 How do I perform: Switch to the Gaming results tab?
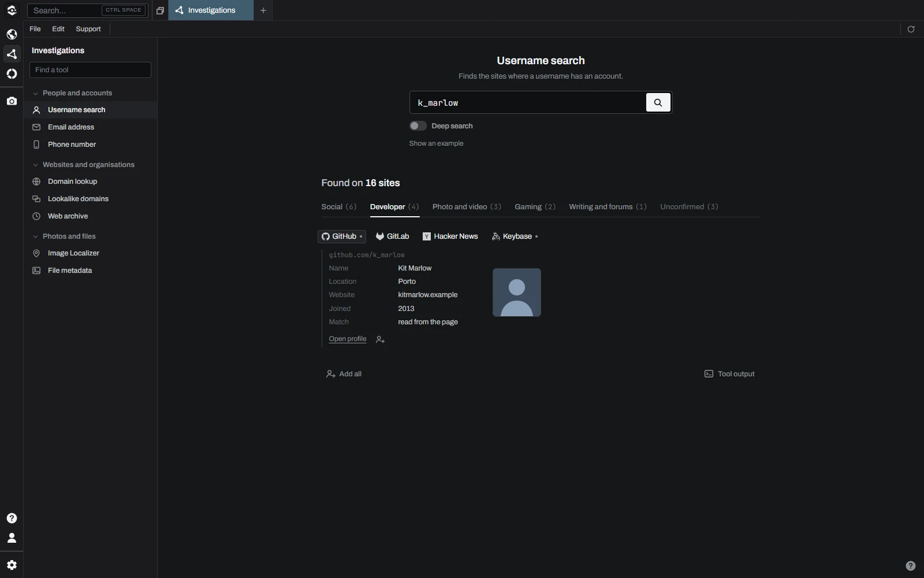tap(535, 207)
